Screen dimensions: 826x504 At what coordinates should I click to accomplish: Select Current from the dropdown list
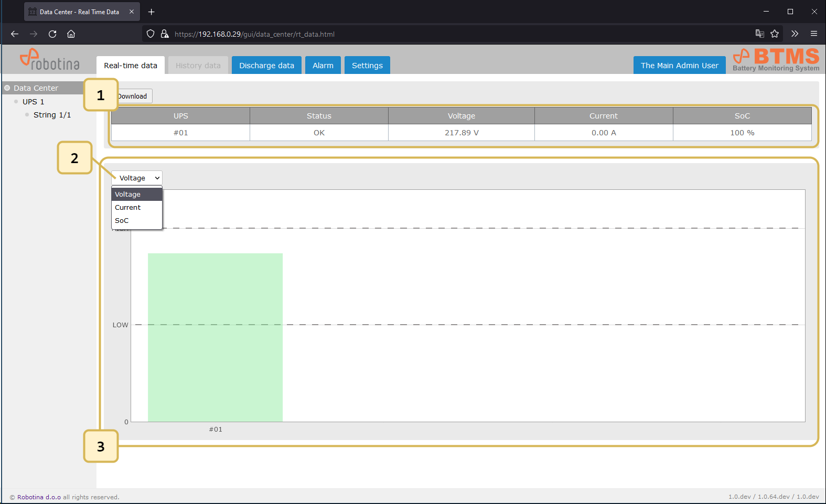128,208
